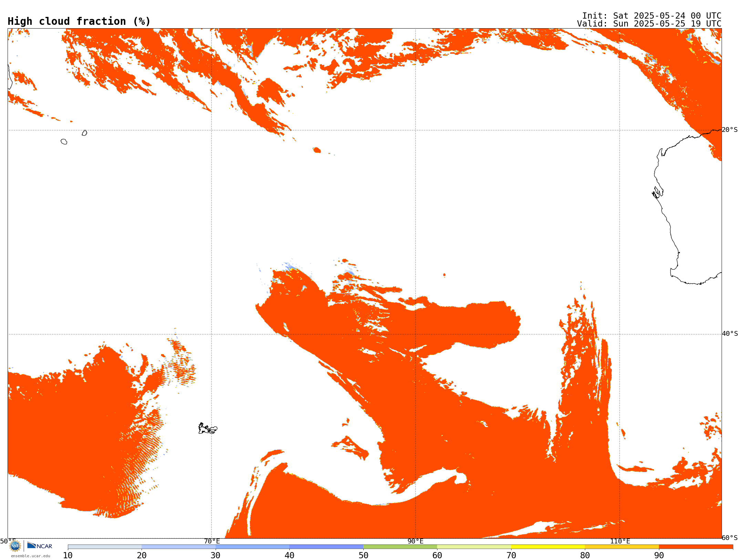Click the Kerguelen Islands outline on map
Viewport: 744px width, 560px height.
click(208, 428)
